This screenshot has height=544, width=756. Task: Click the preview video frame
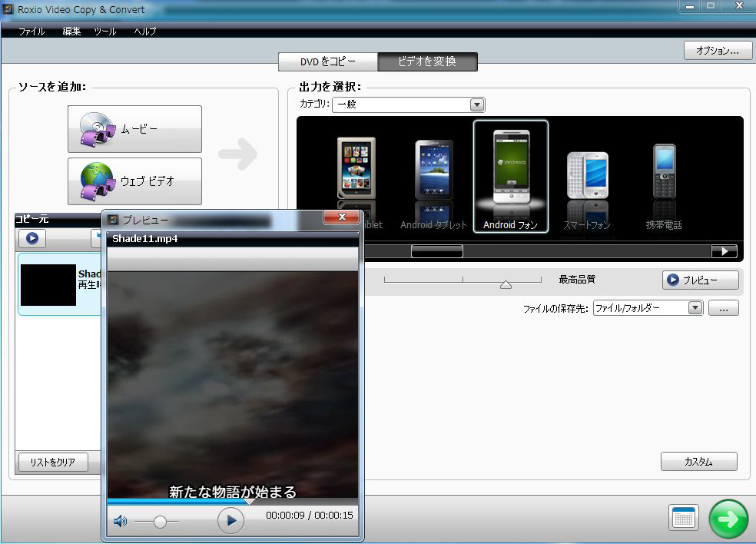coord(233,385)
